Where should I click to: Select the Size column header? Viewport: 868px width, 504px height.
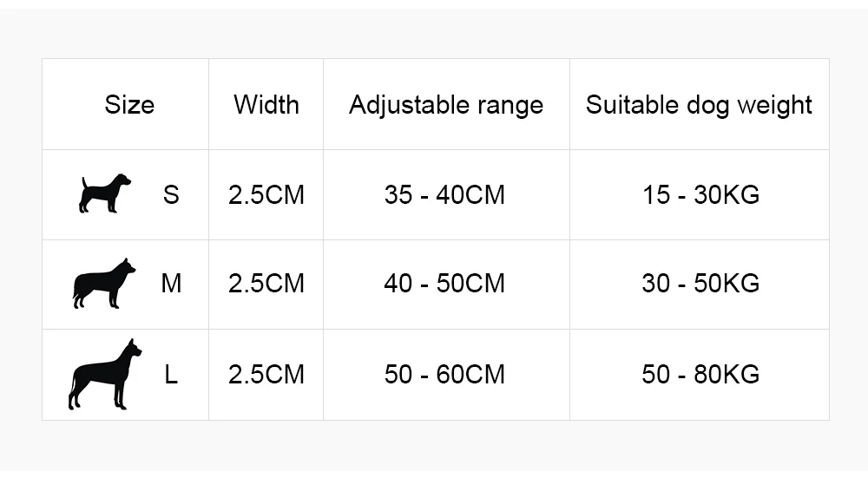pyautogui.click(x=129, y=105)
